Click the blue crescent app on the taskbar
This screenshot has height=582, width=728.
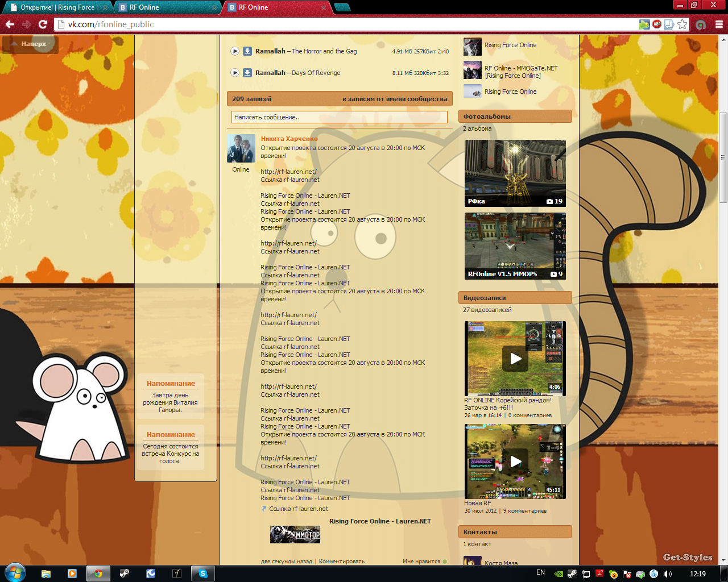click(x=151, y=573)
